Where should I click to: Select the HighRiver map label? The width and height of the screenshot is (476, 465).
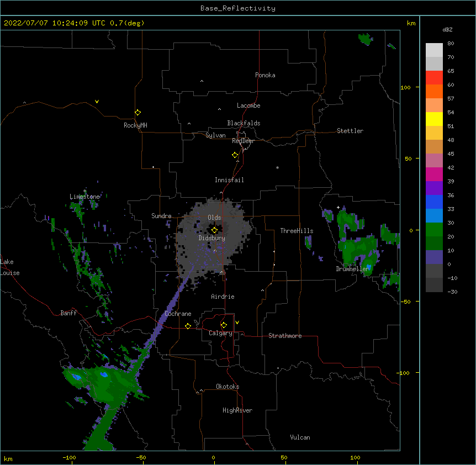[237, 410]
